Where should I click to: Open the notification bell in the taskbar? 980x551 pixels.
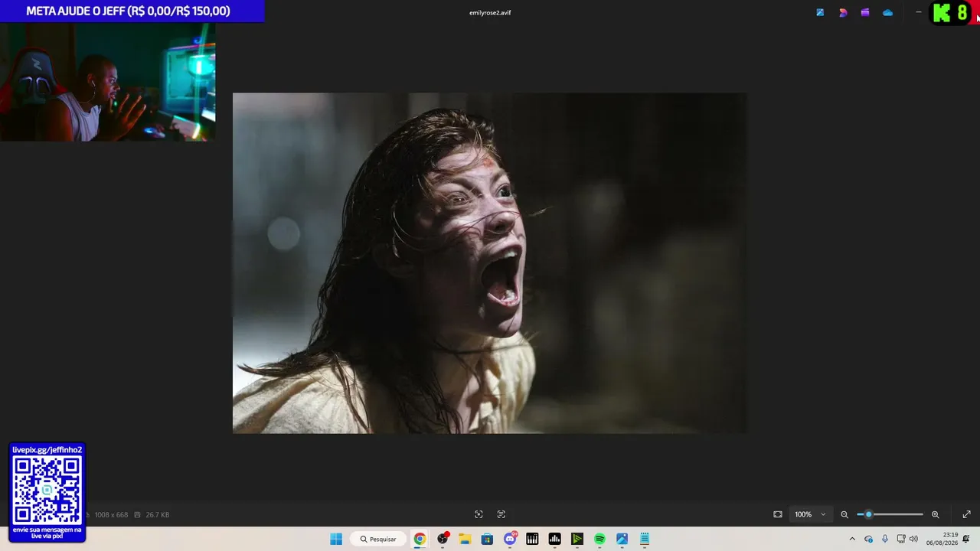coord(966,539)
